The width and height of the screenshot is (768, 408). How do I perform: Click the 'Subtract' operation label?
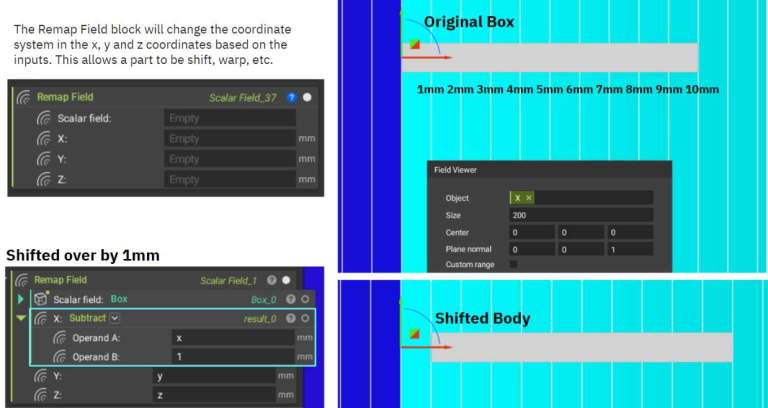pyautogui.click(x=88, y=318)
